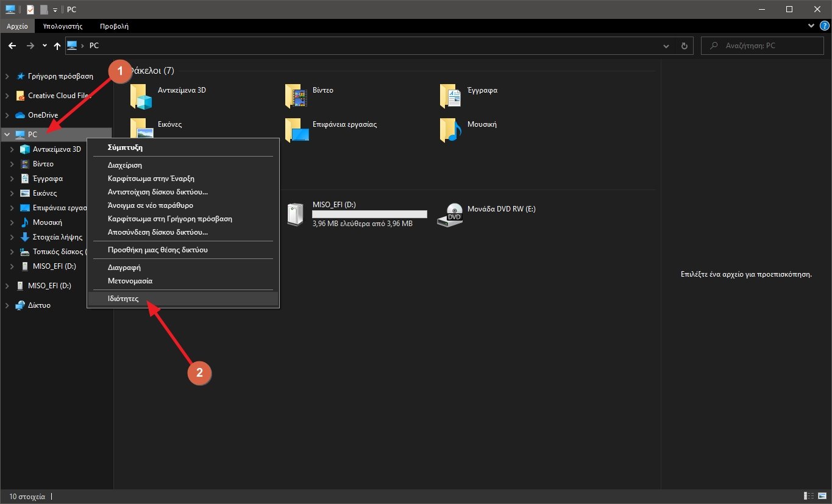Image resolution: width=832 pixels, height=504 pixels.
Task: Choose Ιδιότητες from the context menu
Action: (123, 299)
